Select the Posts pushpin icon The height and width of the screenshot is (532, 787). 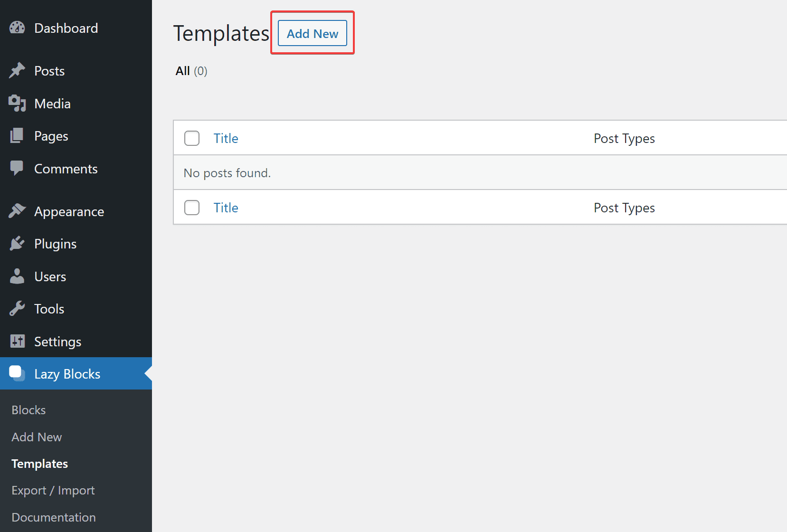pos(17,70)
